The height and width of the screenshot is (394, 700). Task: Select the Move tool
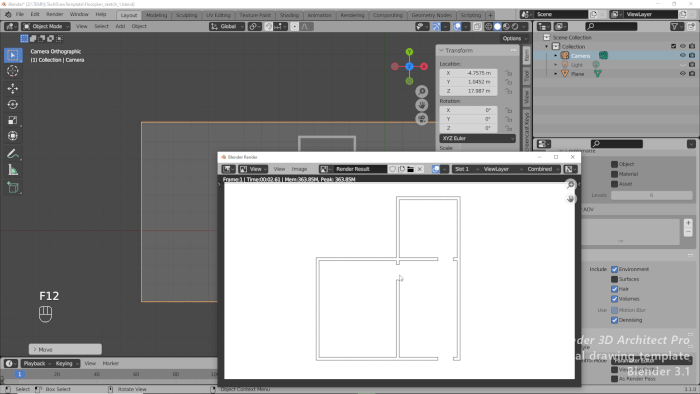tap(12, 88)
